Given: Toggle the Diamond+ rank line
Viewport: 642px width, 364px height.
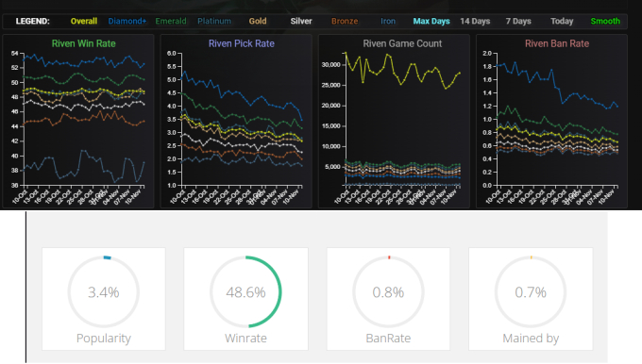Looking at the screenshot, I should [127, 22].
